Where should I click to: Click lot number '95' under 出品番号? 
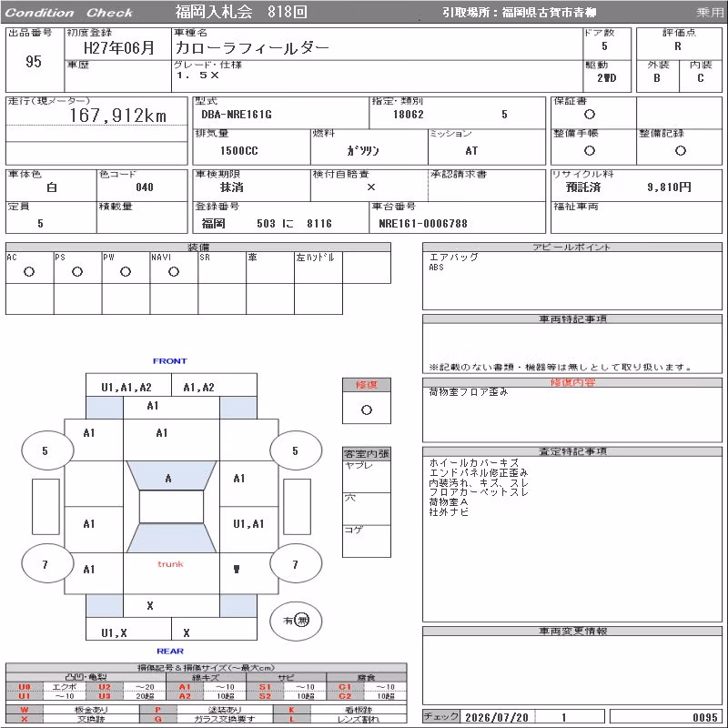[x=34, y=61]
